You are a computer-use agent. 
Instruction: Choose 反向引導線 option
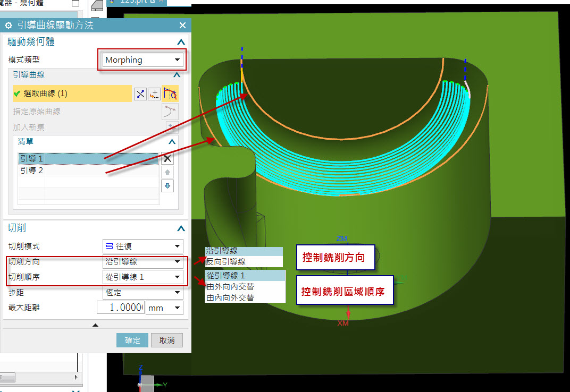pos(244,261)
